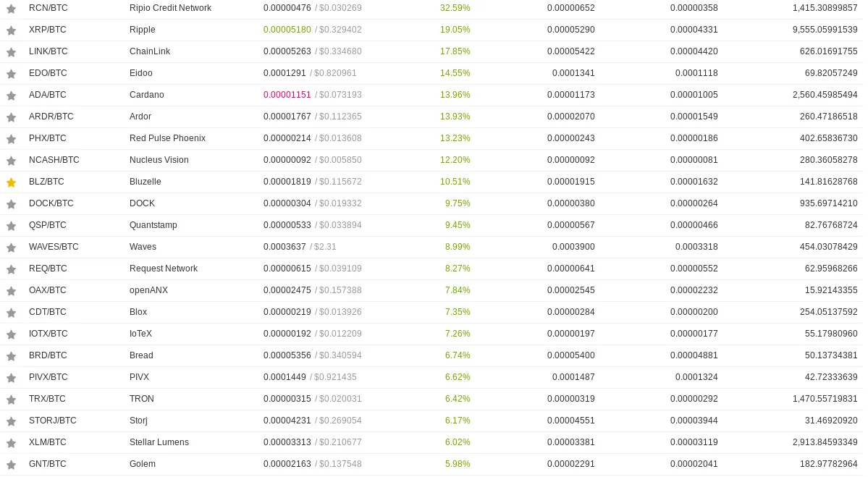Image resolution: width=868 pixels, height=477 pixels.
Task: Star the OAX/BTC row
Action: pyautogui.click(x=11, y=290)
